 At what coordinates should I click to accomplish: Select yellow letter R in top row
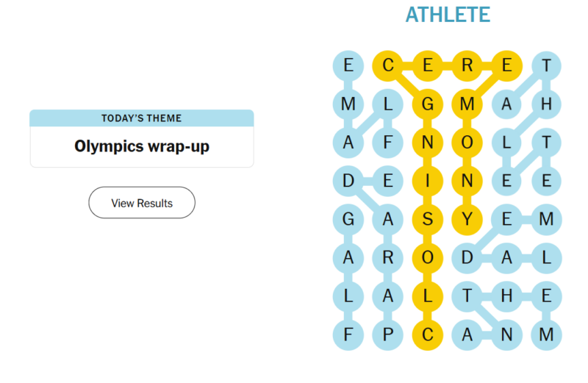(467, 66)
